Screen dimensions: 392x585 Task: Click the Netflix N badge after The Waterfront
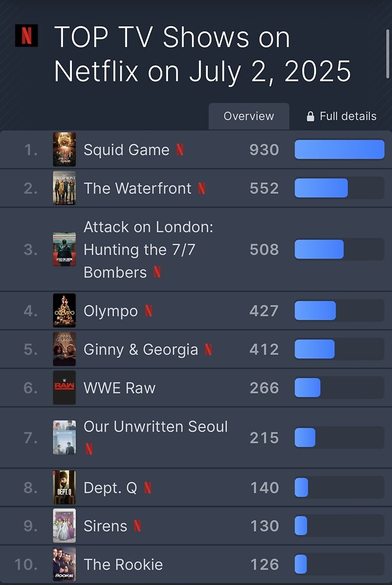(201, 188)
